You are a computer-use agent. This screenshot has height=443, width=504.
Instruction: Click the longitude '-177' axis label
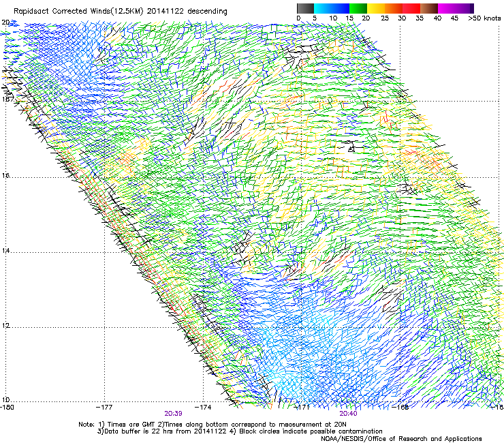coord(104,408)
